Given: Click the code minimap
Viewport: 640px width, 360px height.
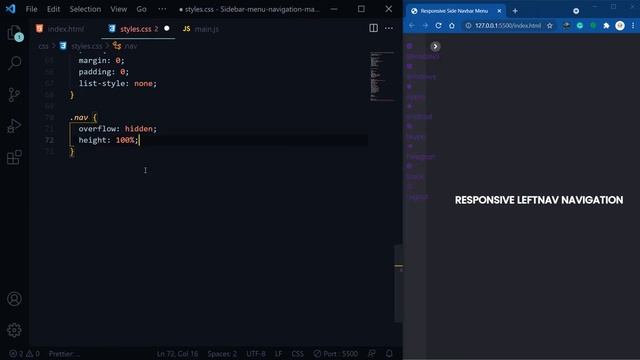Looking at the screenshot, I should click(x=382, y=76).
